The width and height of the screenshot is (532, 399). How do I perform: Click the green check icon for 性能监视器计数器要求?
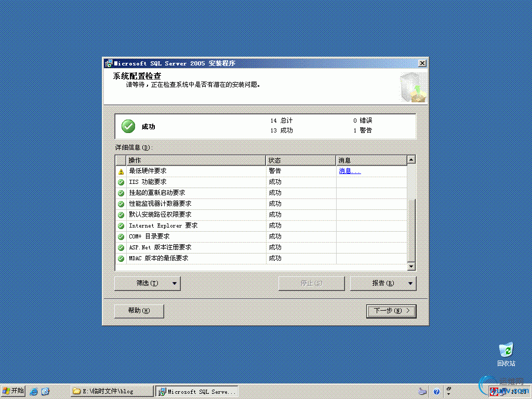click(x=121, y=204)
